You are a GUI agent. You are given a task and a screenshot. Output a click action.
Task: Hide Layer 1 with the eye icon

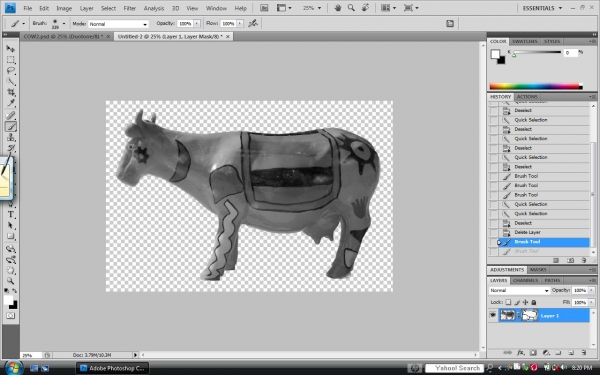tap(492, 315)
